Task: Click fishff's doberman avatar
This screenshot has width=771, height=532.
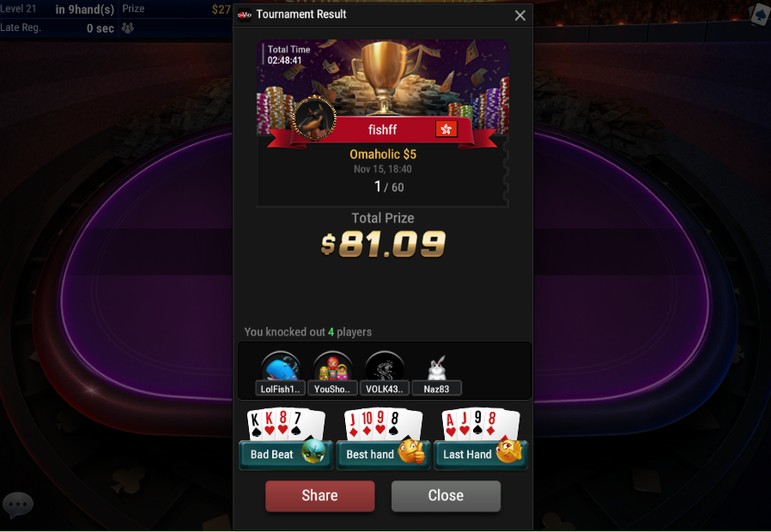Action: pos(314,118)
